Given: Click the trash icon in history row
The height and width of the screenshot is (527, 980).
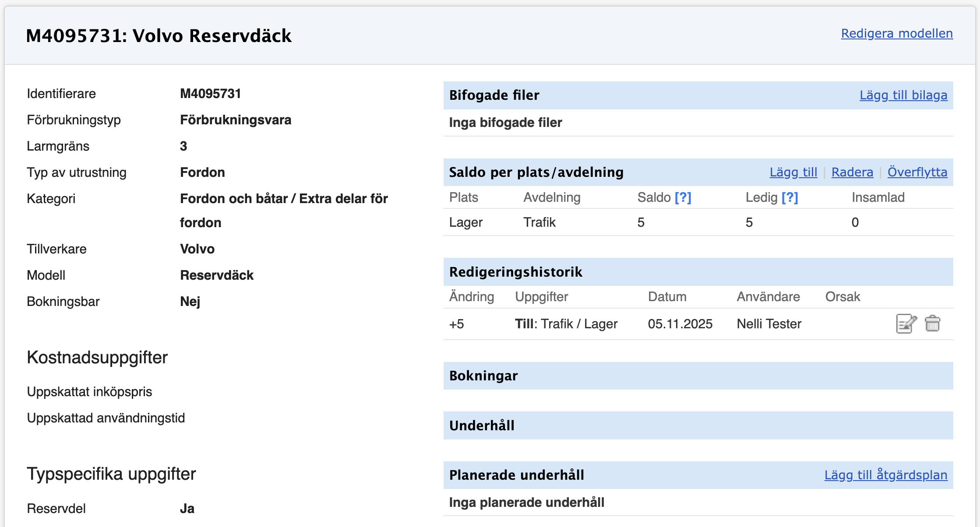Looking at the screenshot, I should 932,324.
